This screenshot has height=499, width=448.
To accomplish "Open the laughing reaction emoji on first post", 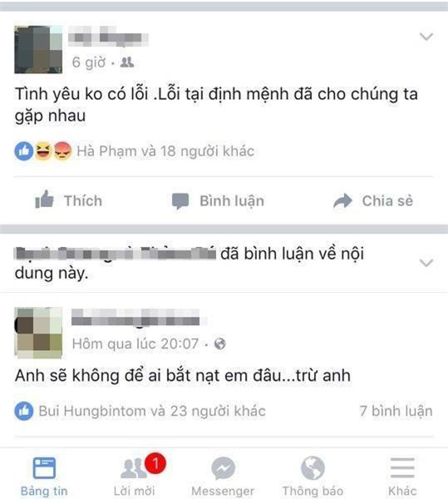I will point(43,151).
